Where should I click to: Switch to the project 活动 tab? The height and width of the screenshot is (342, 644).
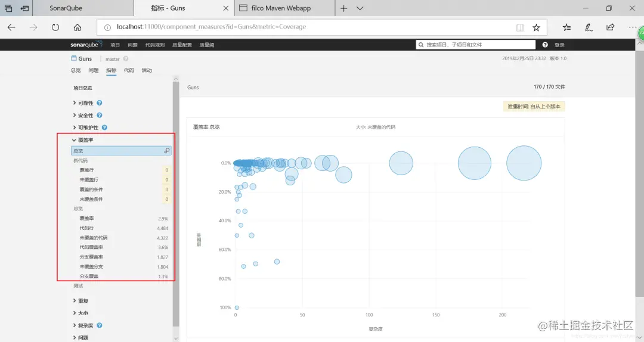[147, 70]
